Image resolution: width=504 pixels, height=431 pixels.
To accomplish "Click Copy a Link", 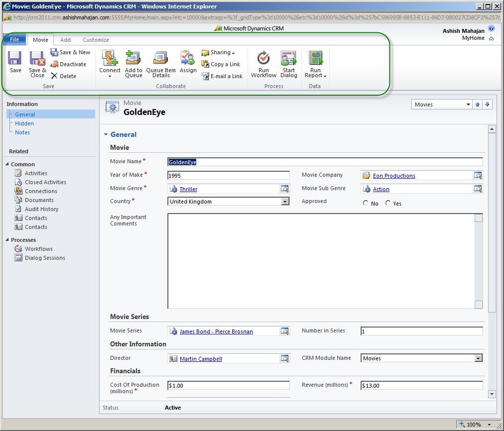I will (221, 64).
